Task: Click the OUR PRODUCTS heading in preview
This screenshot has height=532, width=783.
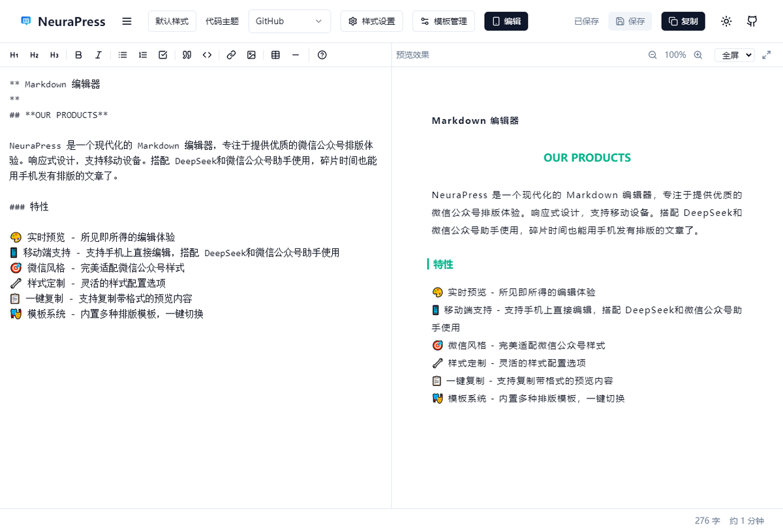Action: click(x=587, y=158)
